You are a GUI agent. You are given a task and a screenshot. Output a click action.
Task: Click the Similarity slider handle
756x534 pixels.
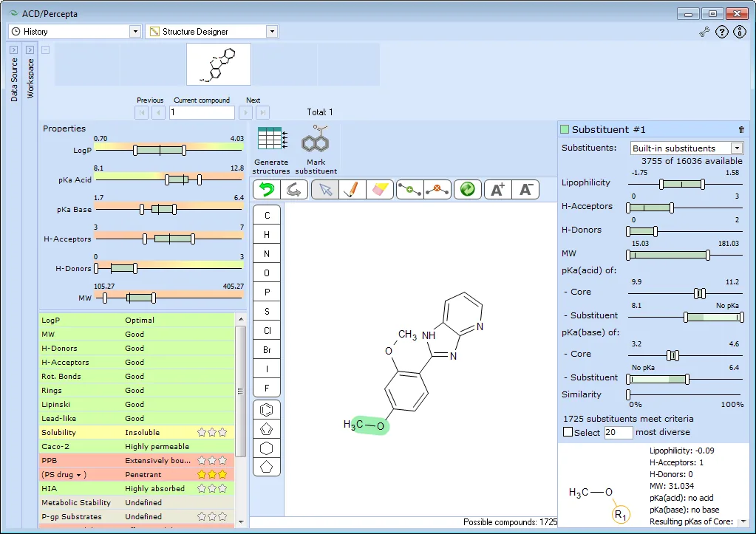click(x=628, y=394)
